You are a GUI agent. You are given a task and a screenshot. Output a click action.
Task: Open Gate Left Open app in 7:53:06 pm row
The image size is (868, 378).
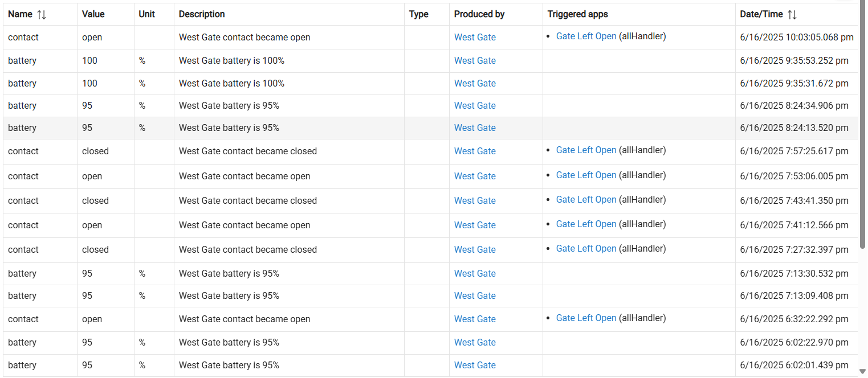tap(586, 175)
